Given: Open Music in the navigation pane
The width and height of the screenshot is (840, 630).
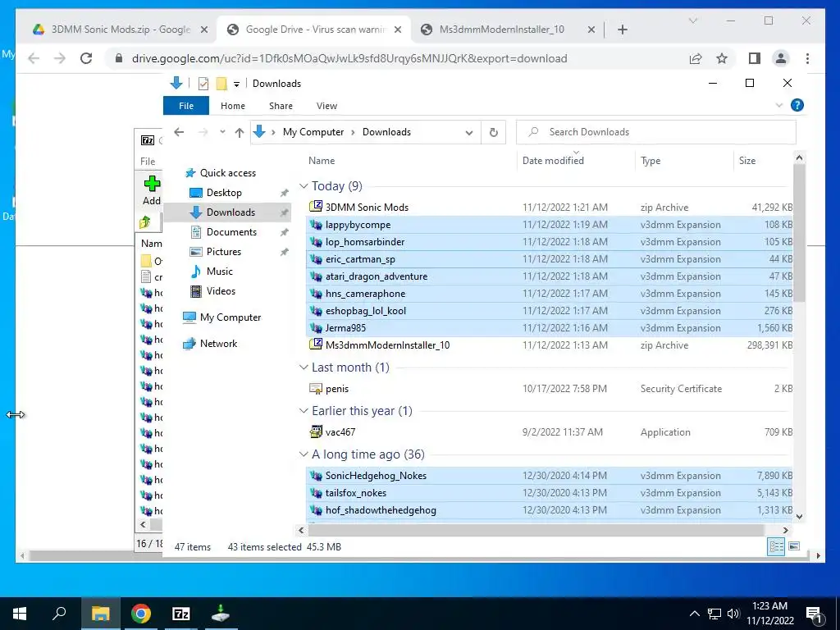Looking at the screenshot, I should [220, 271].
